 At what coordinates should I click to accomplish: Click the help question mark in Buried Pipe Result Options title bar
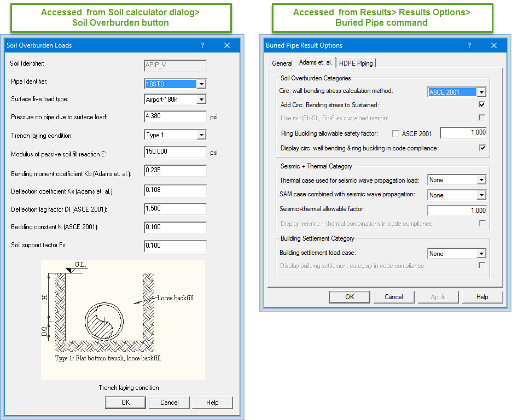469,45
